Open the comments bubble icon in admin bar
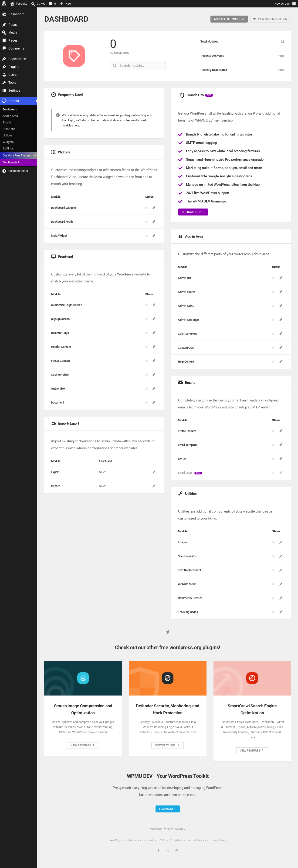Screen dimensions: 298x868 [x=50, y=4]
